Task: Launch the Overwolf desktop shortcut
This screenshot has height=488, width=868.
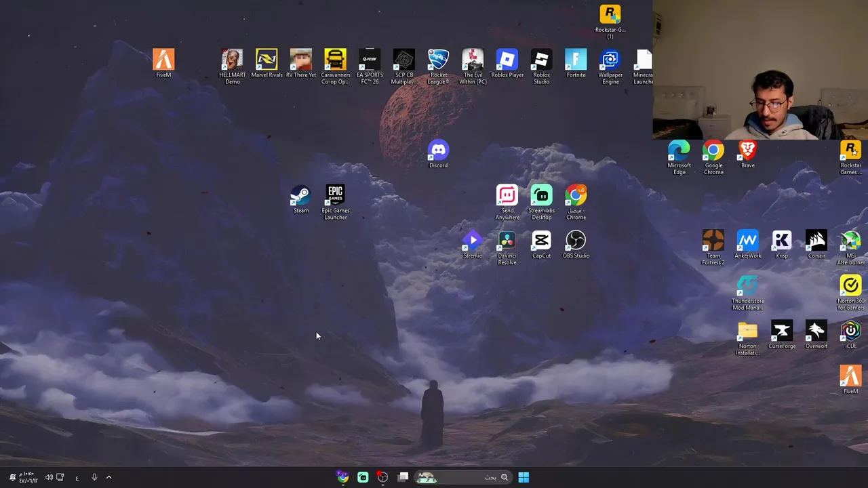Action: [816, 334]
